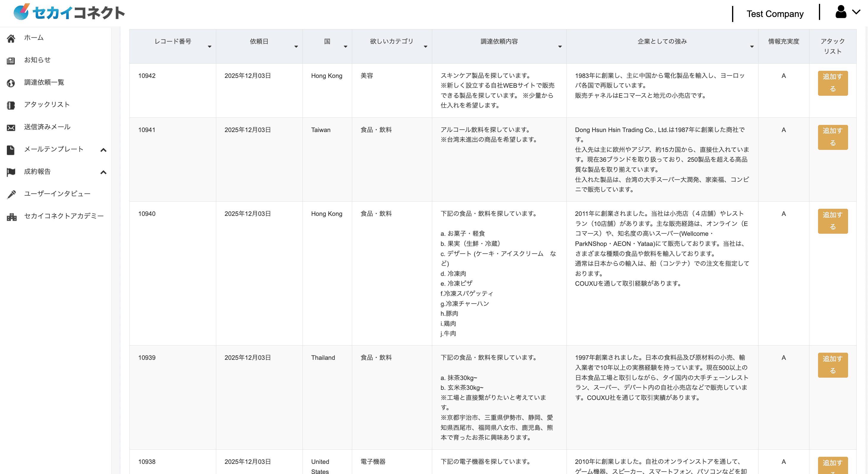Click the globe icon for 調達依頼一覧
The width and height of the screenshot is (868, 474).
[x=11, y=83]
